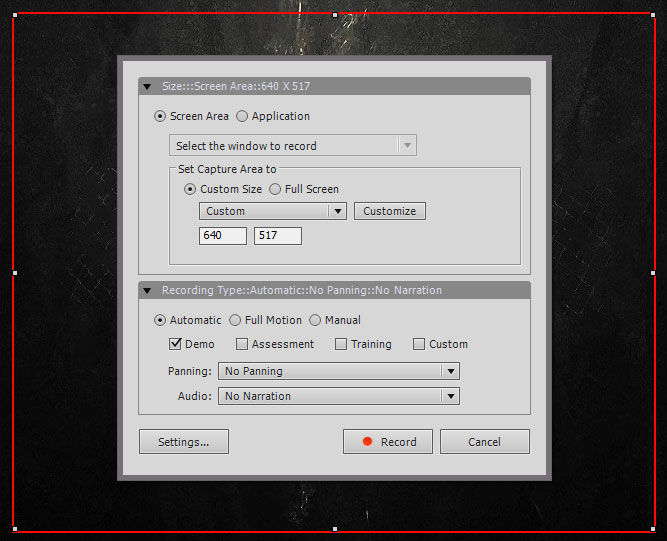Enable the Assessment checkbox

pyautogui.click(x=242, y=344)
